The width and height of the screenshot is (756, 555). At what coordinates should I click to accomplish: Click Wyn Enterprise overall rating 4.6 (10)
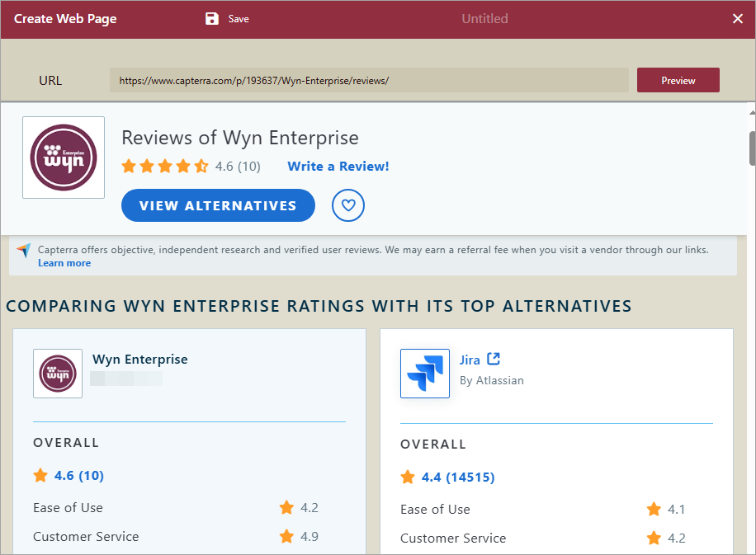click(78, 475)
